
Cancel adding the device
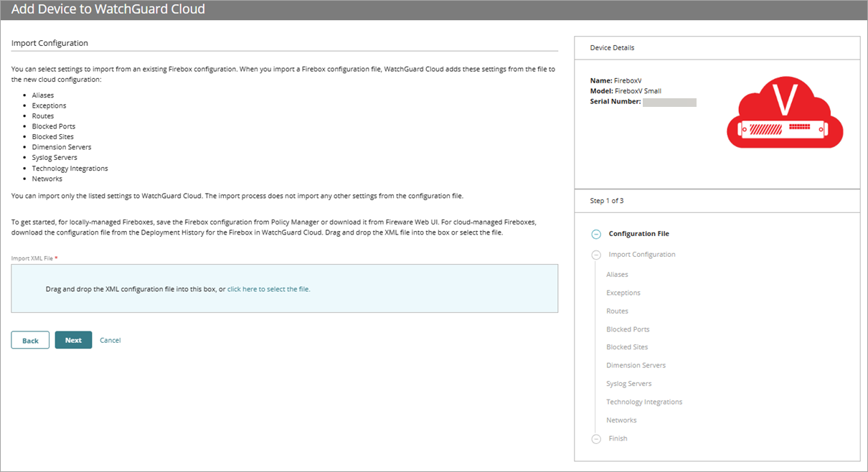(110, 340)
